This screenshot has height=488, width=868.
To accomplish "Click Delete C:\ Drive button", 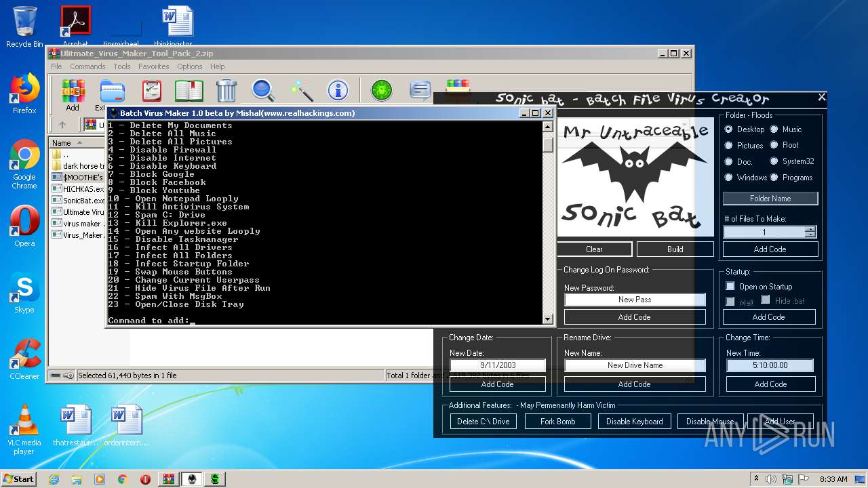I will tap(483, 422).
